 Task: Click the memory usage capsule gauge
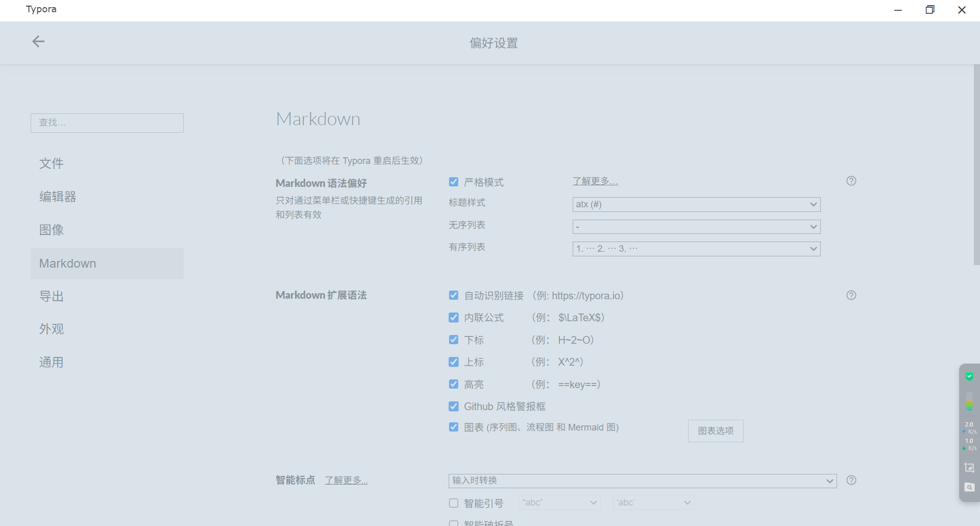point(969,401)
